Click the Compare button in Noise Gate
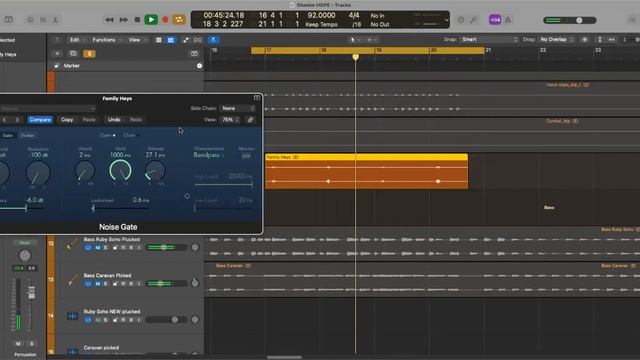 [x=40, y=120]
